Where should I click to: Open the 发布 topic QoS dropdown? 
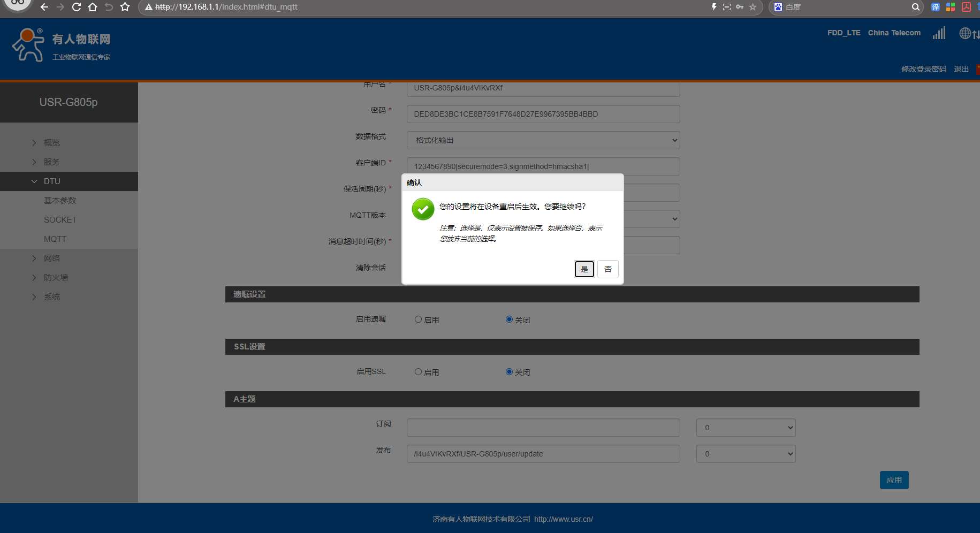pos(746,454)
